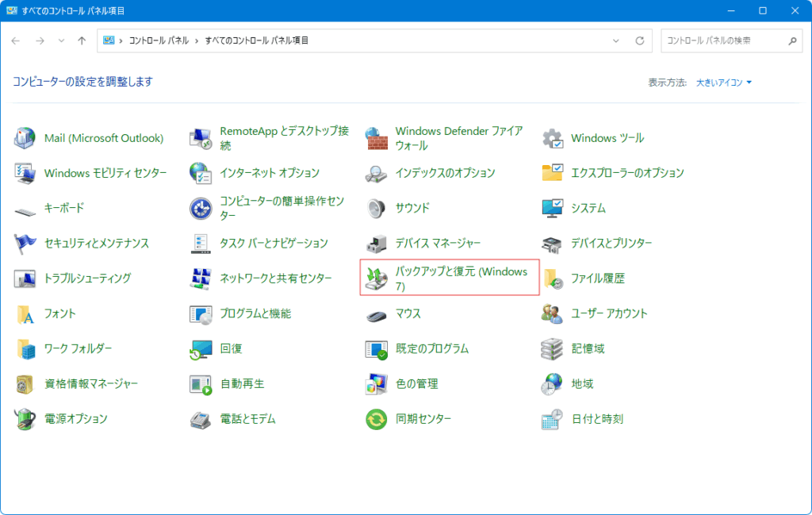The image size is (812, 515).
Task: Open ファイル履歴 folder clock icon
Action: point(552,279)
